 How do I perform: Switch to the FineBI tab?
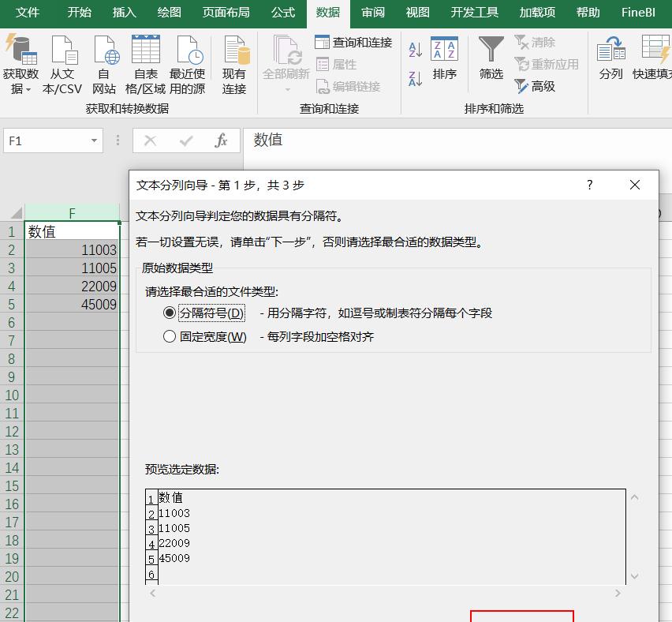(x=638, y=13)
